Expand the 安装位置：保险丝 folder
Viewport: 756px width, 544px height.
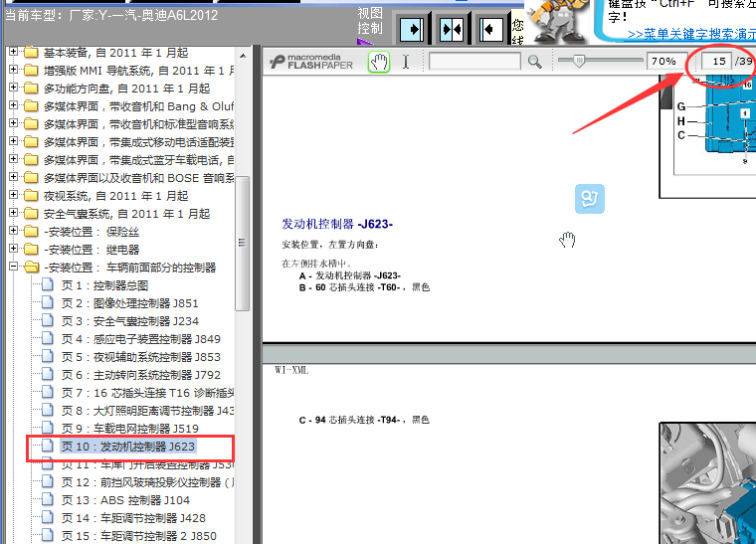14,231
